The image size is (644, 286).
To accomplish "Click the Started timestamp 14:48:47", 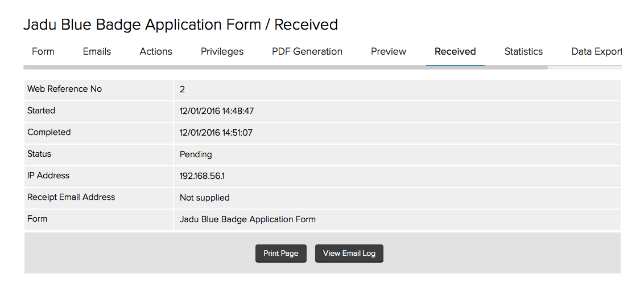I will pos(217,111).
